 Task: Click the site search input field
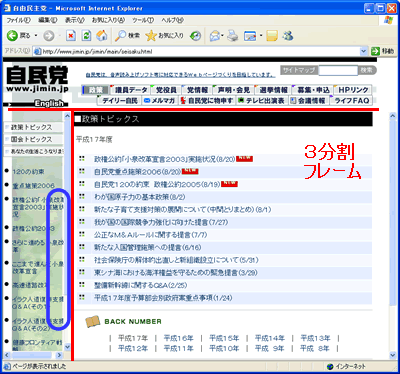(338, 70)
